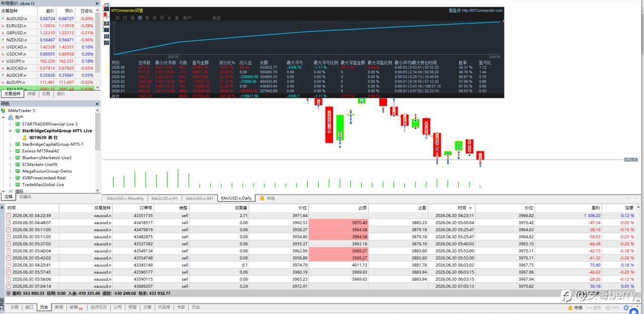Screen dimensions: 644x314
Task: Select the 月 monthly period in MTCommander
Action: click(x=139, y=18)
